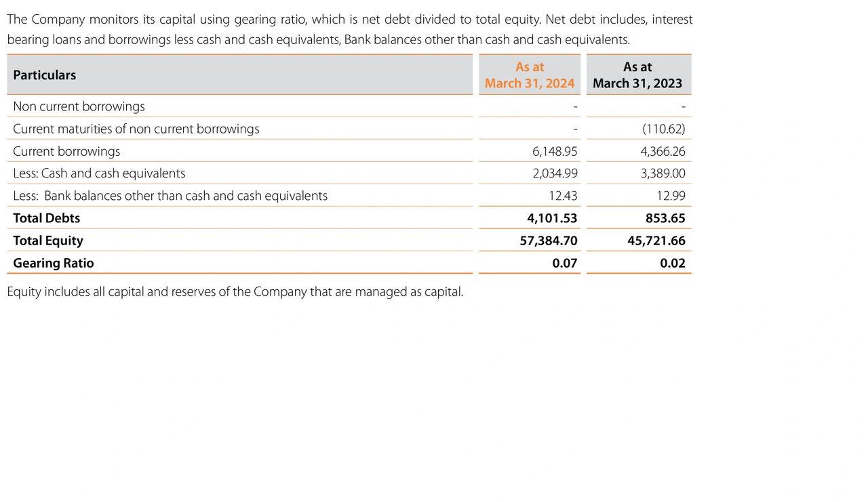
Task: Click Current maturities of non current borrowings
Action: tap(136, 129)
